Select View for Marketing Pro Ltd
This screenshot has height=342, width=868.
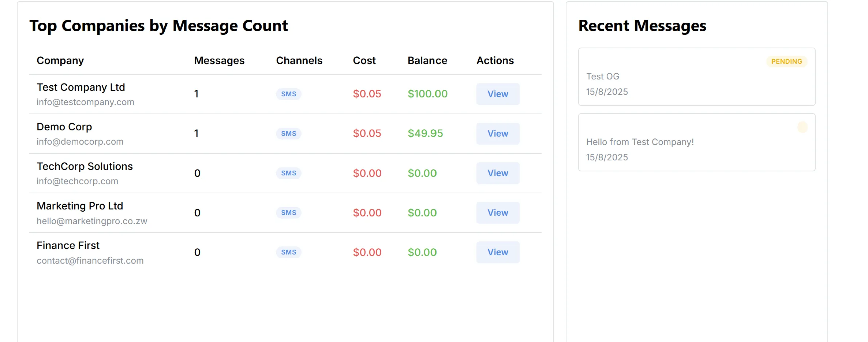click(497, 213)
